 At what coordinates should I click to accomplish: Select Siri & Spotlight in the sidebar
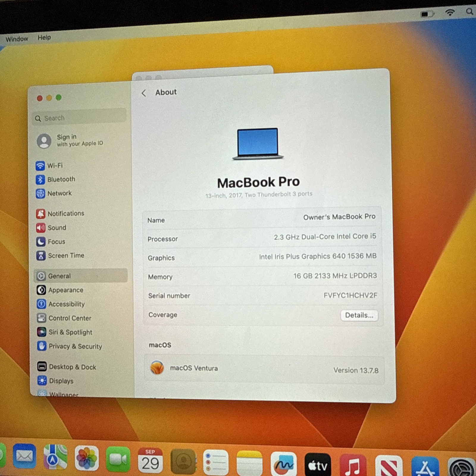pyautogui.click(x=65, y=332)
